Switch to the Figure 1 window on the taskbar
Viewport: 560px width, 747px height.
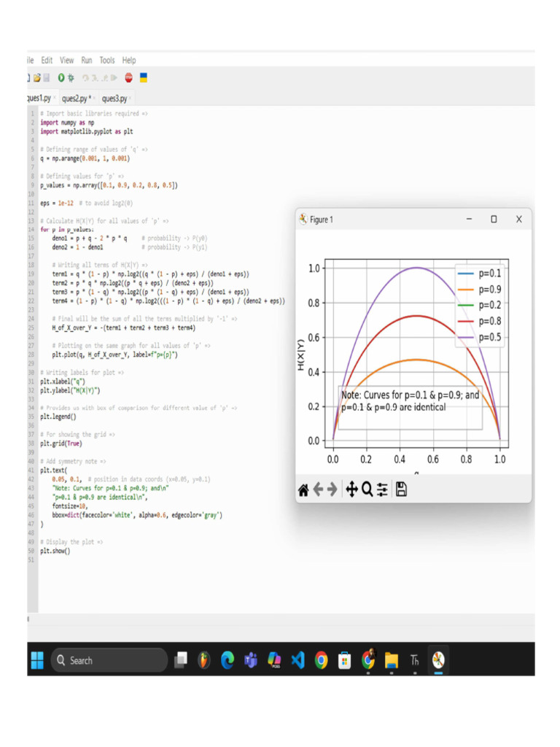point(438,660)
